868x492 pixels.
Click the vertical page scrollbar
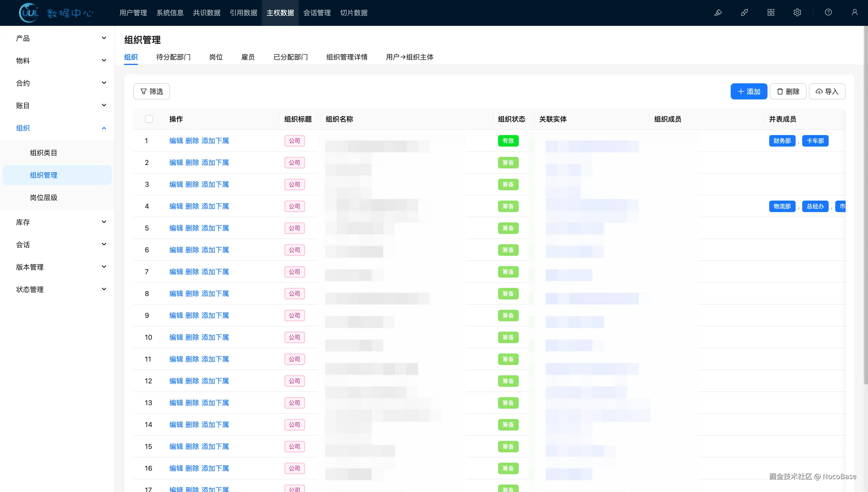(866, 205)
